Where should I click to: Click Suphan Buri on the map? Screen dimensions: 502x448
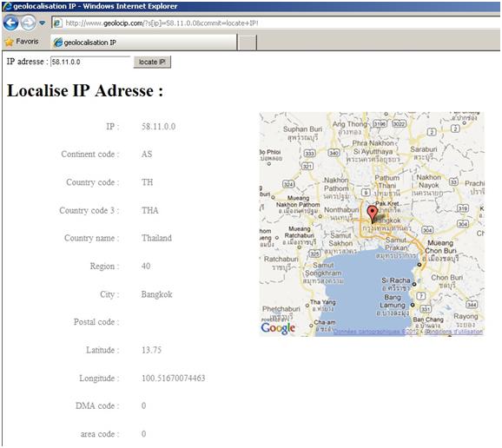point(302,129)
